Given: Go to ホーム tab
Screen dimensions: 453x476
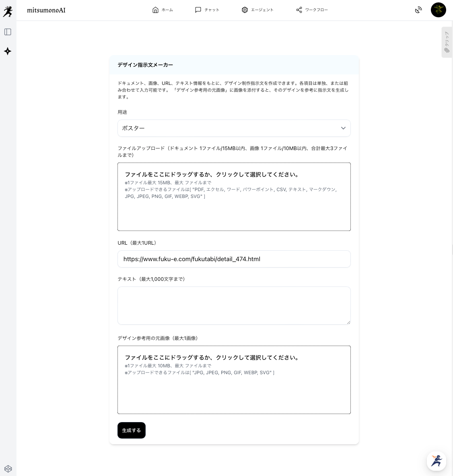Looking at the screenshot, I should (163, 10).
